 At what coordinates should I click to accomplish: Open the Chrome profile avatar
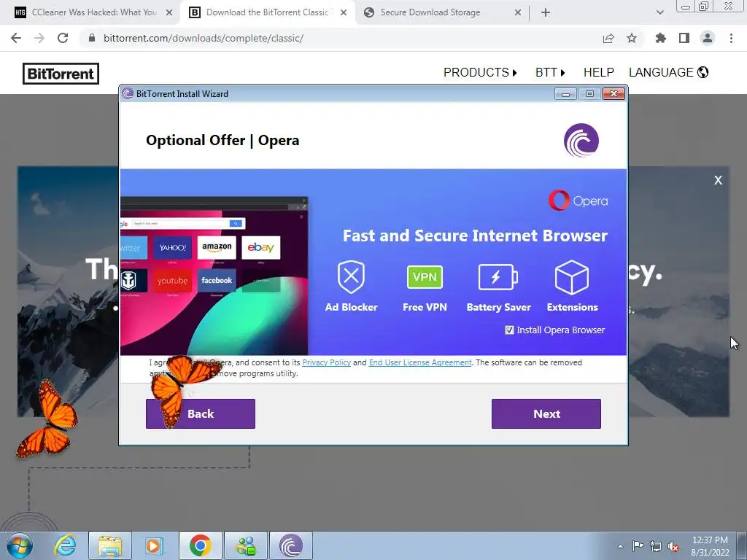(x=708, y=38)
